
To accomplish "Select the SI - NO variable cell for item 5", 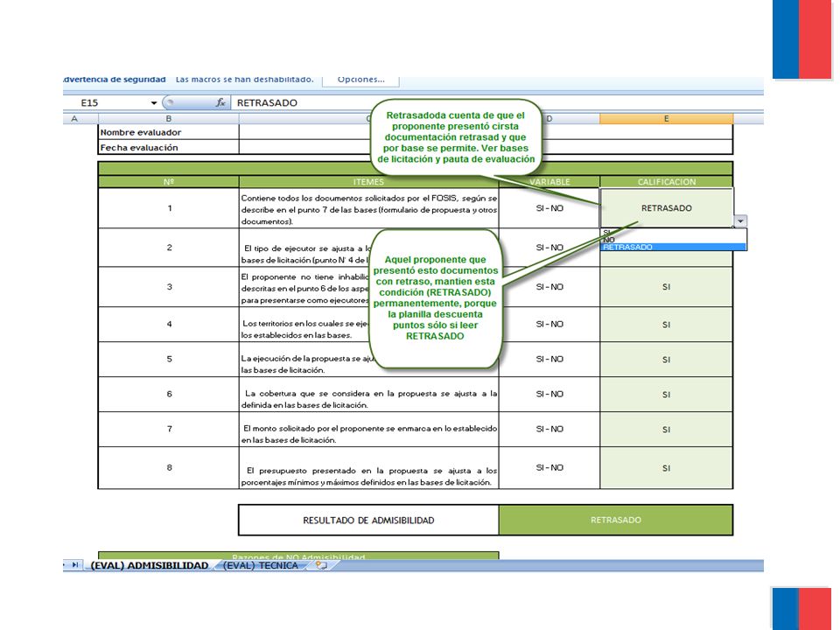I will click(x=549, y=359).
